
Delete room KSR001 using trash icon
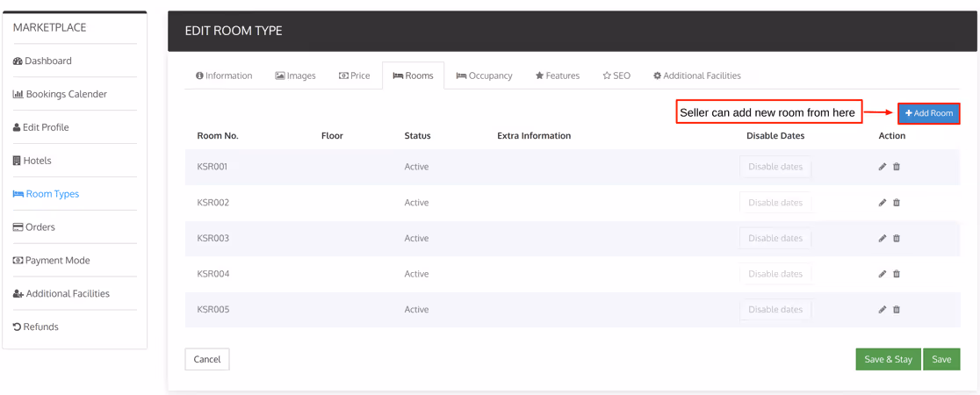897,167
